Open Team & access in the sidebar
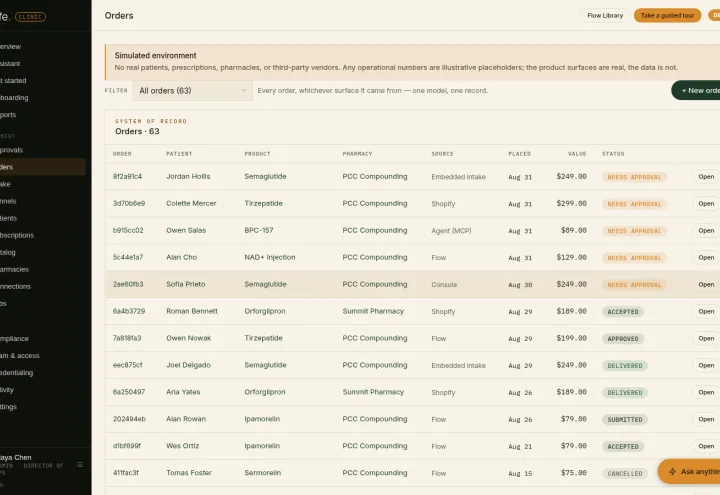 click(x=42, y=355)
